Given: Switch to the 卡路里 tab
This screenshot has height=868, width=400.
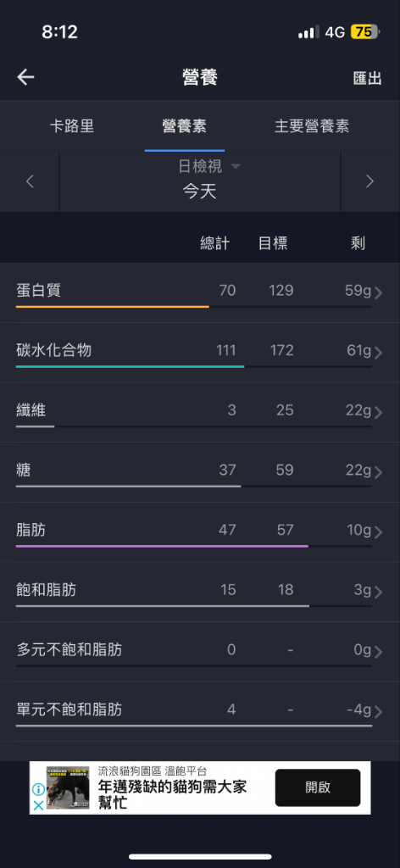Looking at the screenshot, I should click(72, 125).
